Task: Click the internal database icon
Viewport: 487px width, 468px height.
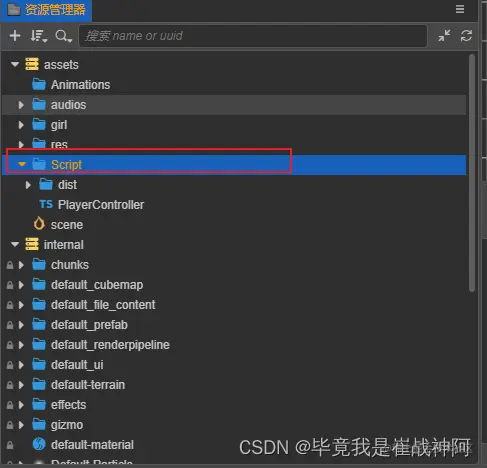Action: (x=32, y=244)
